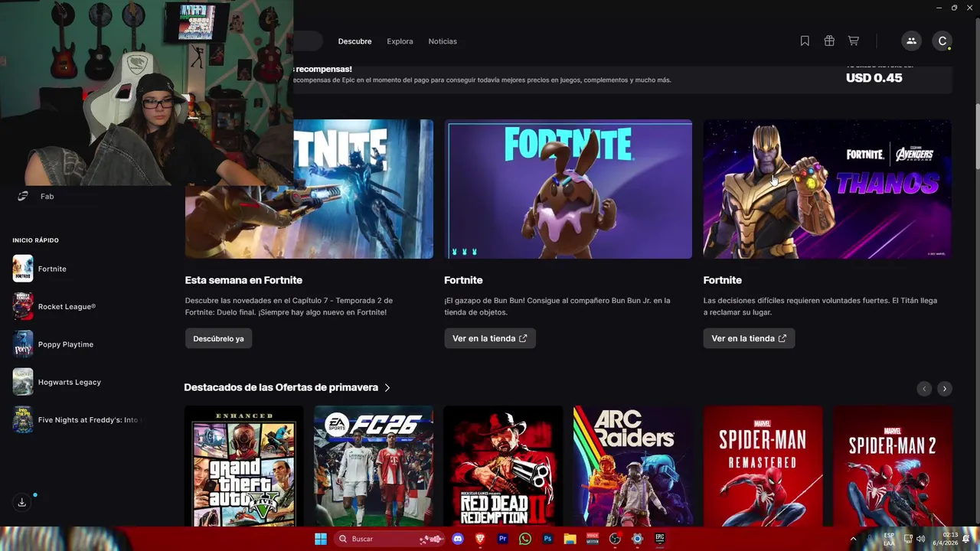Click the volume icon in system tray

click(920, 539)
